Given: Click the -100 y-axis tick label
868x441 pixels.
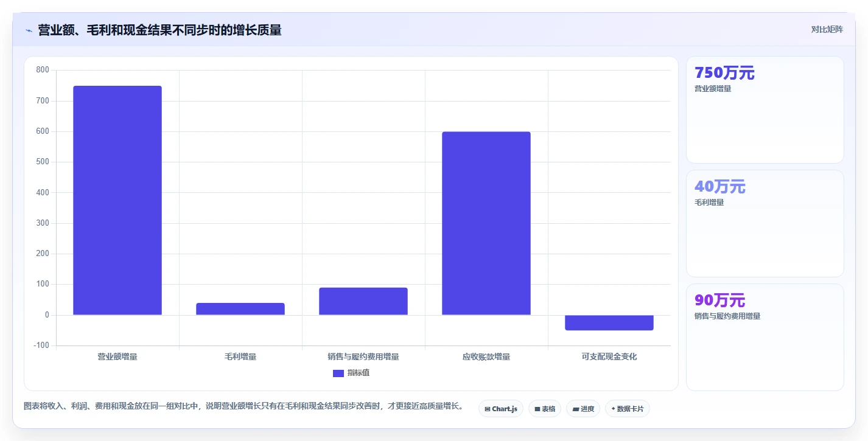Looking at the screenshot, I should [41, 346].
